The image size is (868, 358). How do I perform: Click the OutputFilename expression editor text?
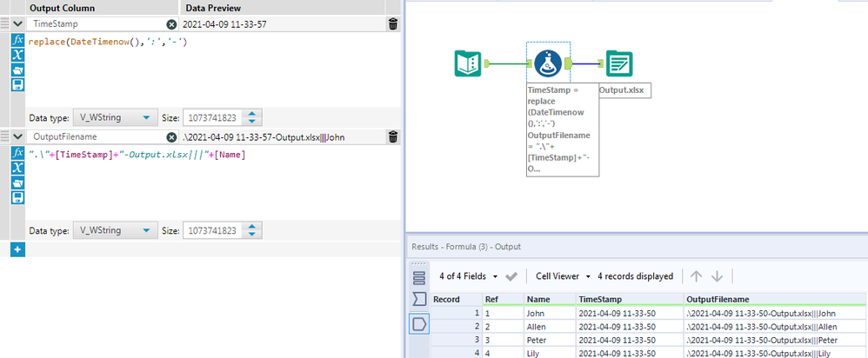click(x=137, y=155)
